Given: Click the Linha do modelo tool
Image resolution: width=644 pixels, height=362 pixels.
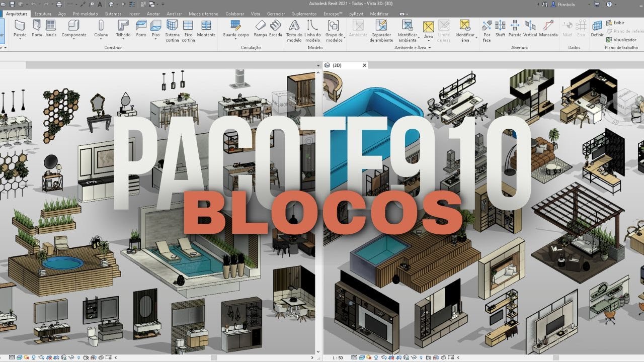Looking at the screenshot, I should coord(312,31).
